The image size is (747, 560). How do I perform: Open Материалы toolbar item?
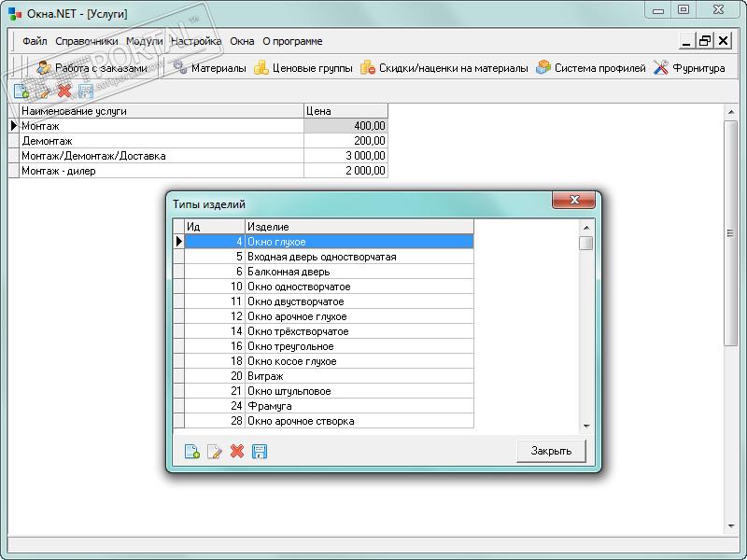(x=209, y=68)
